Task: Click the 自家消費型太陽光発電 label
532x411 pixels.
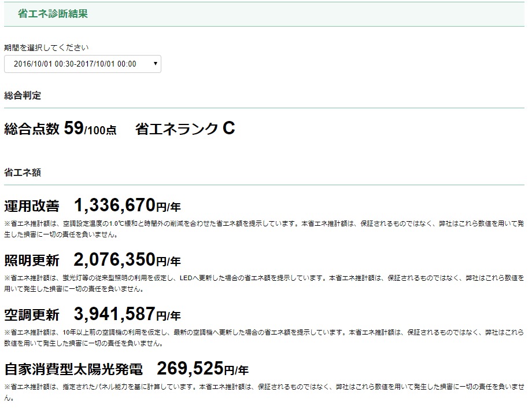Action: pyautogui.click(x=73, y=369)
